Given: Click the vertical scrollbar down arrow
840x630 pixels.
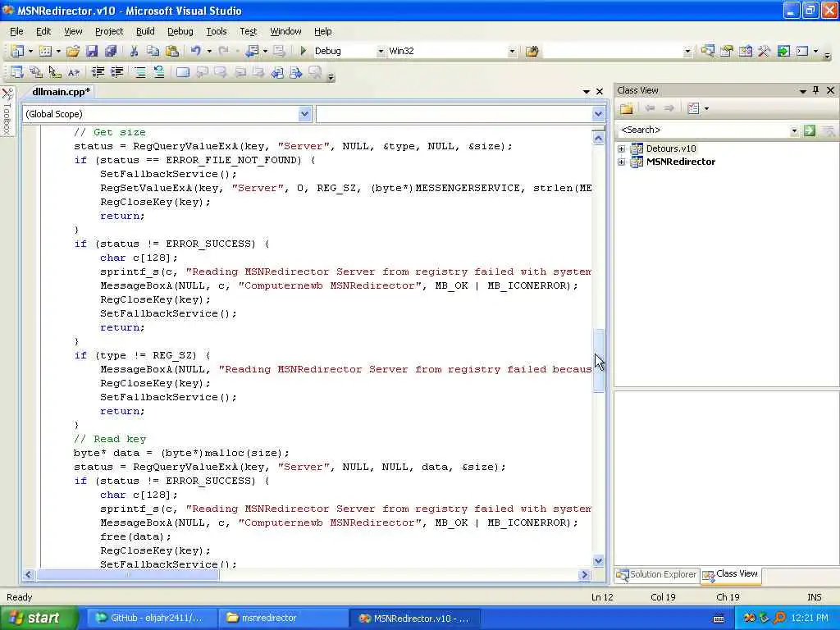Looking at the screenshot, I should [598, 561].
